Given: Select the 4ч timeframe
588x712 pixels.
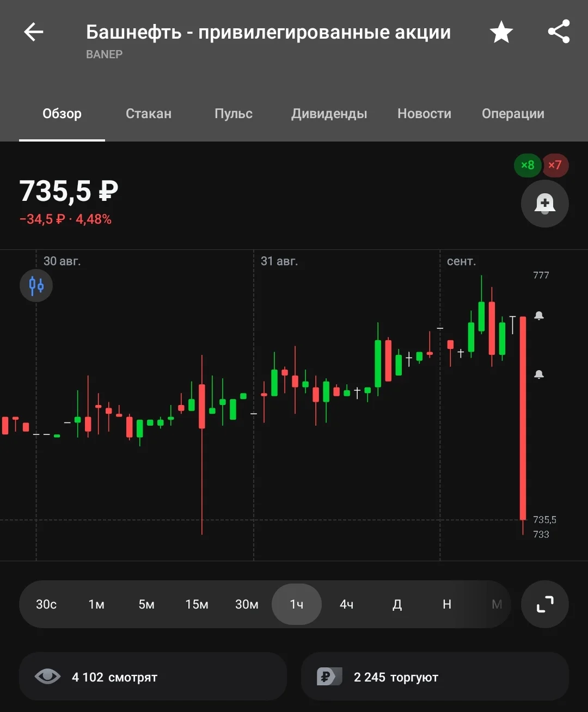Looking at the screenshot, I should (x=347, y=604).
